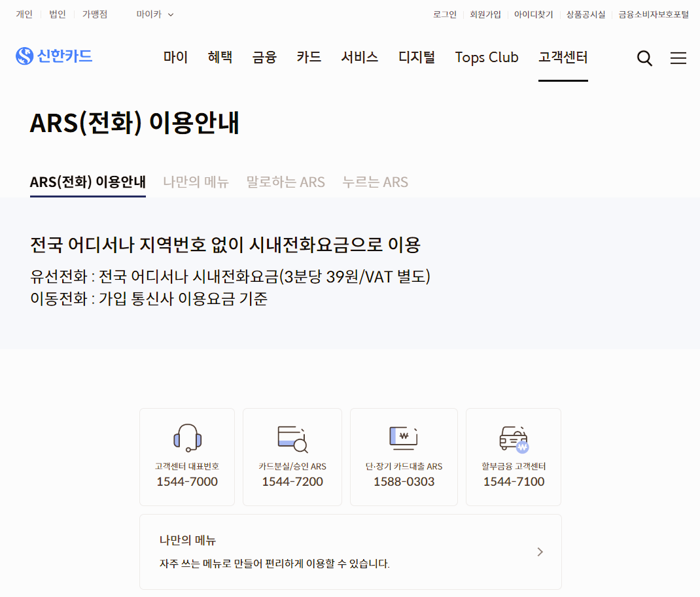Click phone number 1544-7100

pos(514,481)
